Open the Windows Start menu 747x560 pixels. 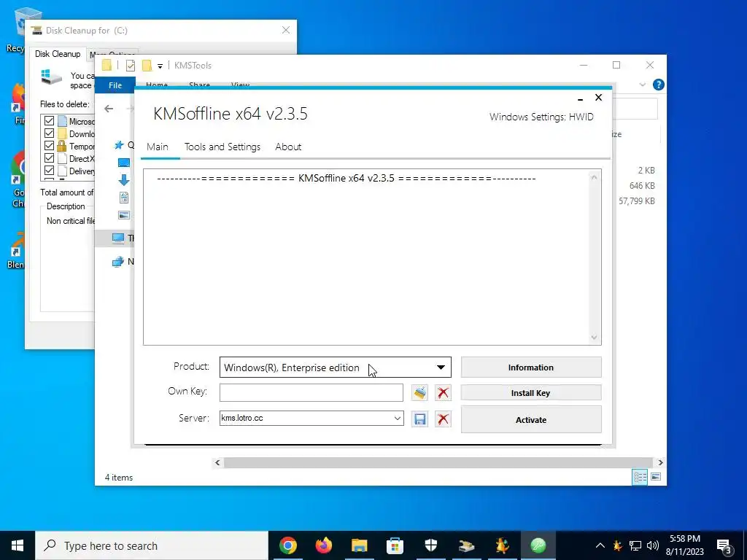[x=18, y=545]
